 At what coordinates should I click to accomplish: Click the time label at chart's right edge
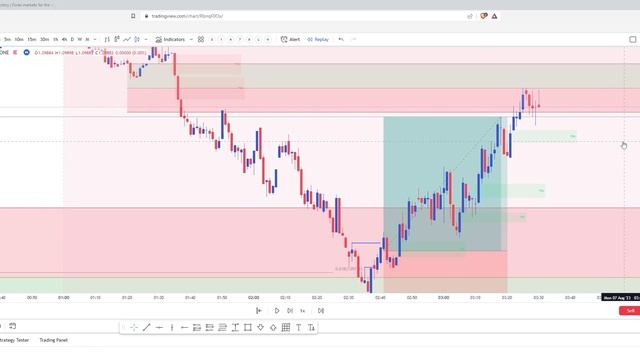click(x=620, y=298)
